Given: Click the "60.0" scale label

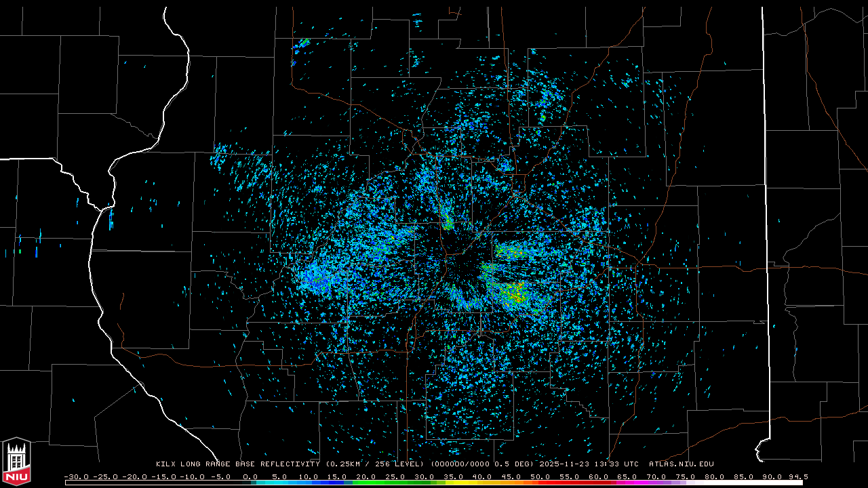Looking at the screenshot, I should coord(600,476).
